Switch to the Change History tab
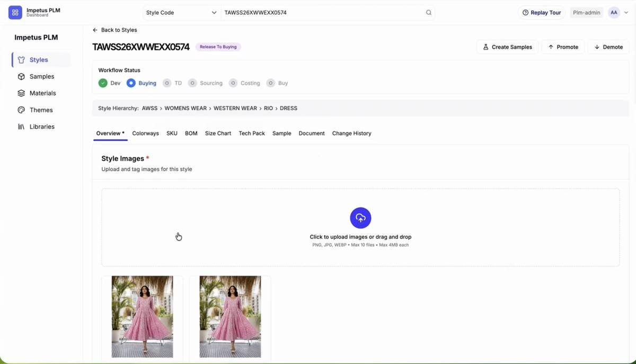 (x=352, y=134)
